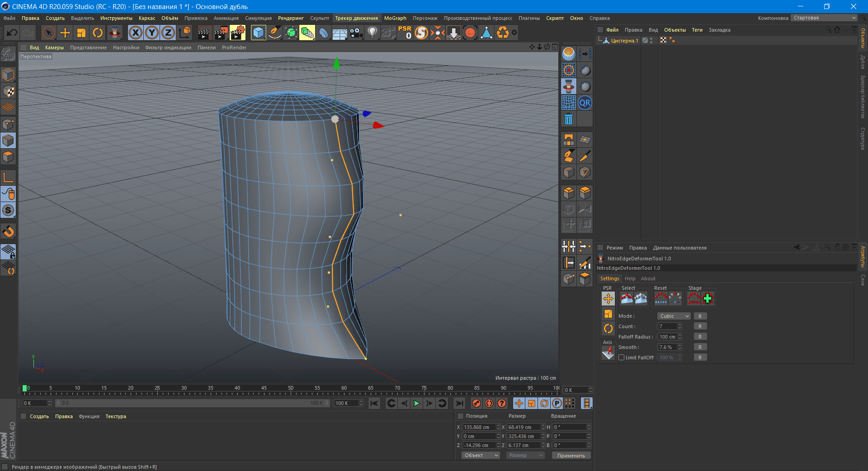Click the rotate icon in NitroEdgeDeformer PSR

(608, 329)
